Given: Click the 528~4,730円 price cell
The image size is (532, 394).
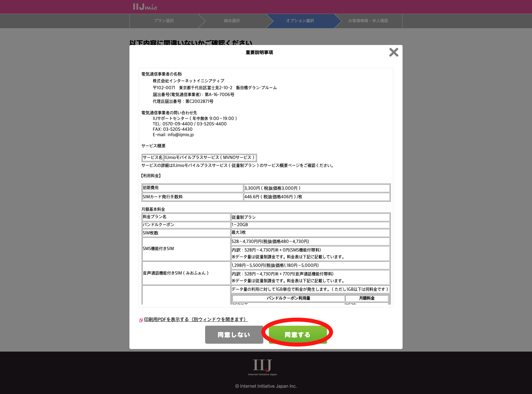Looking at the screenshot, I should point(310,241).
